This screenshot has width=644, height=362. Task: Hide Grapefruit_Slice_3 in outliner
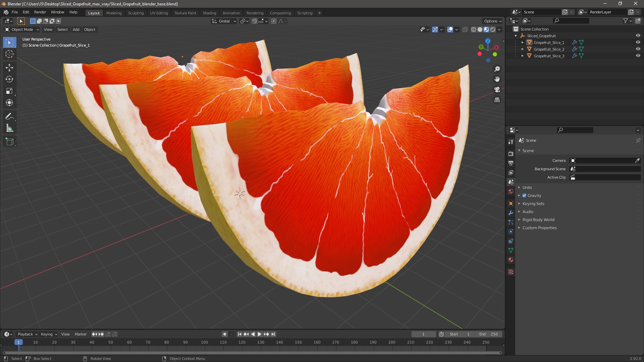tap(638, 56)
